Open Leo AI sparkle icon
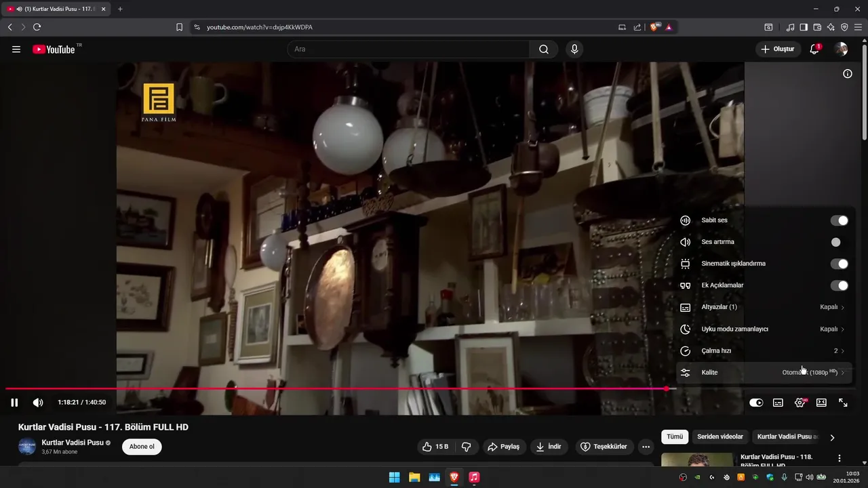 pos(831,27)
